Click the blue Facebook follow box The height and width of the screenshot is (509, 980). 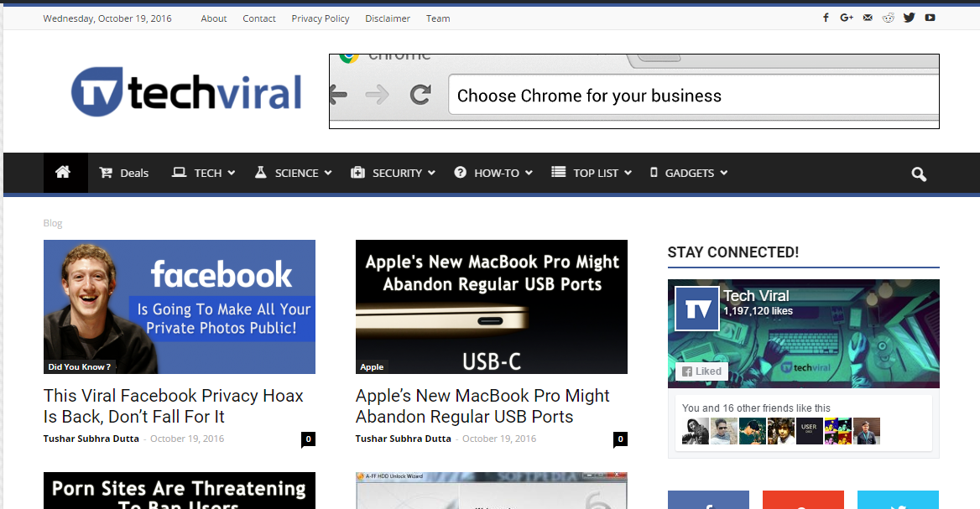pos(708,500)
